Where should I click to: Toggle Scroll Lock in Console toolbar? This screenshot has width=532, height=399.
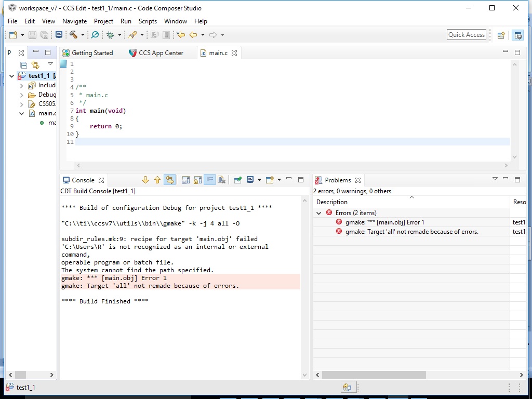click(197, 180)
